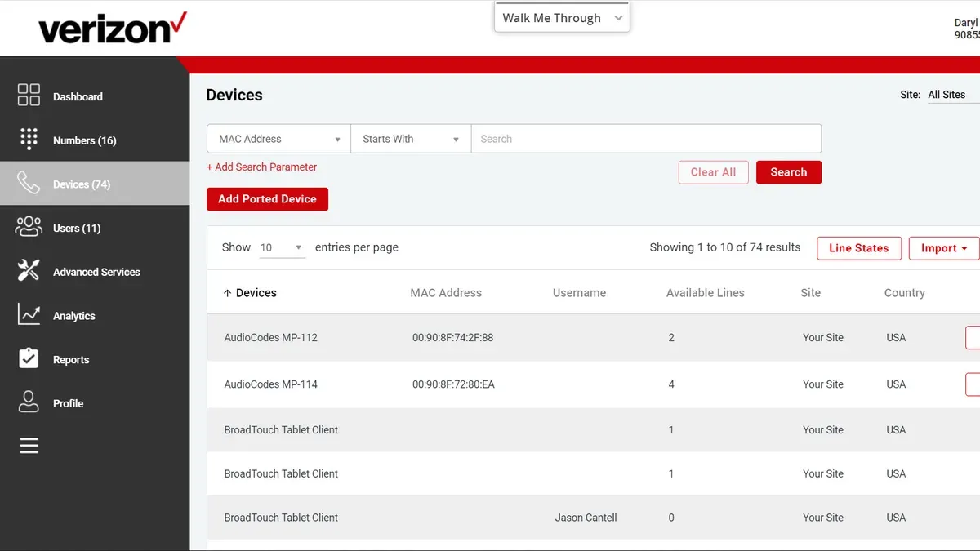The height and width of the screenshot is (551, 980).
Task: Go to Users (11) section
Action: tap(77, 229)
